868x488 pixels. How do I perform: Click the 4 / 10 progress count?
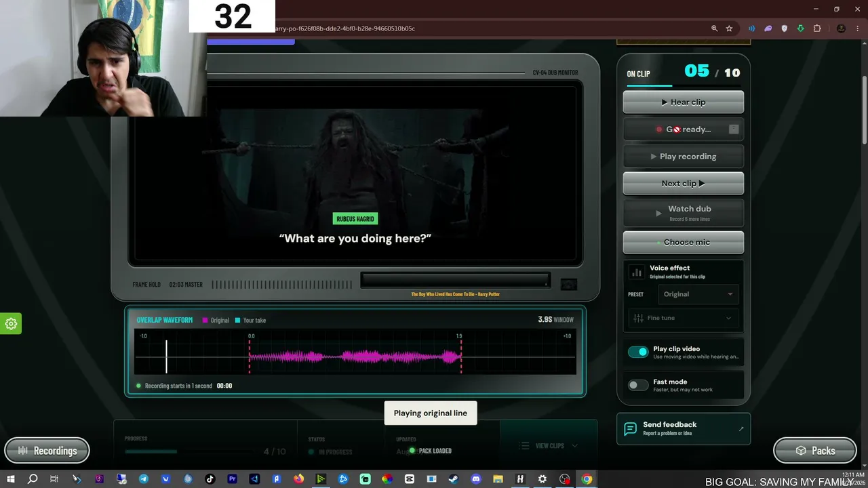click(x=275, y=451)
